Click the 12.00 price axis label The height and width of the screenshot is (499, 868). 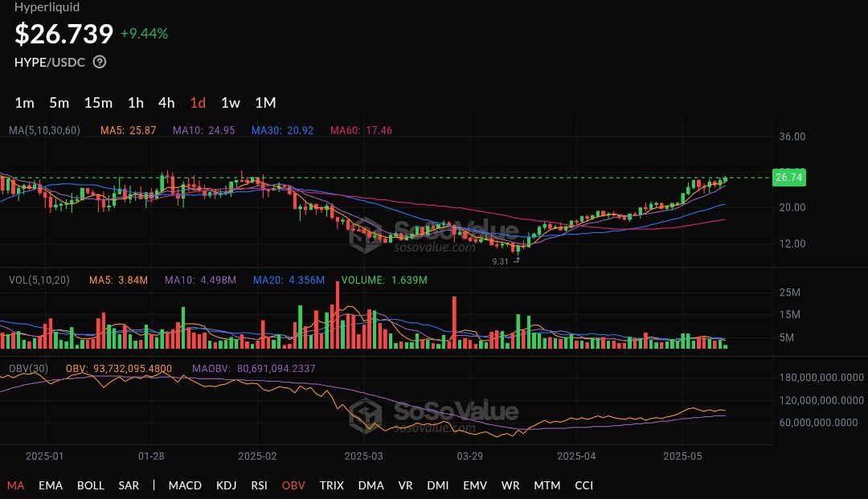coord(792,244)
